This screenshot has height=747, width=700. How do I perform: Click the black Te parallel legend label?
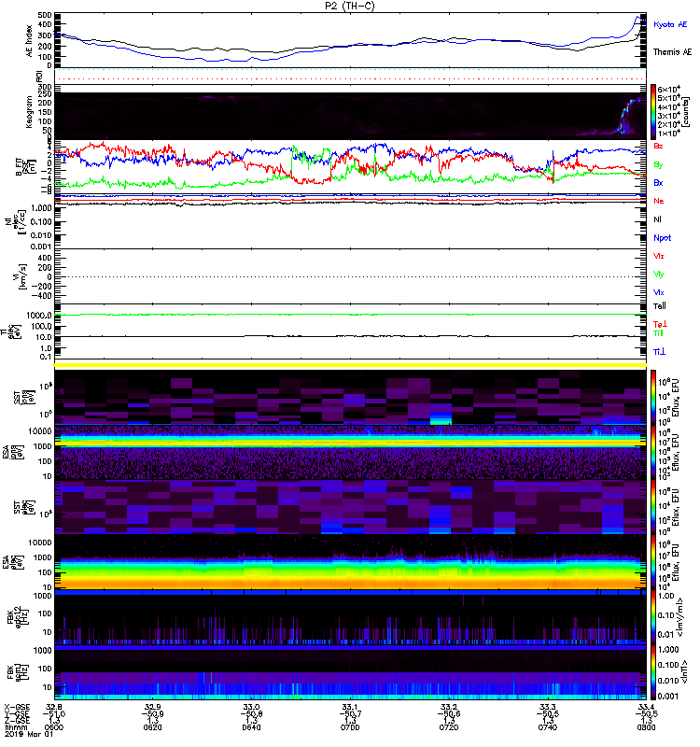pos(660,306)
